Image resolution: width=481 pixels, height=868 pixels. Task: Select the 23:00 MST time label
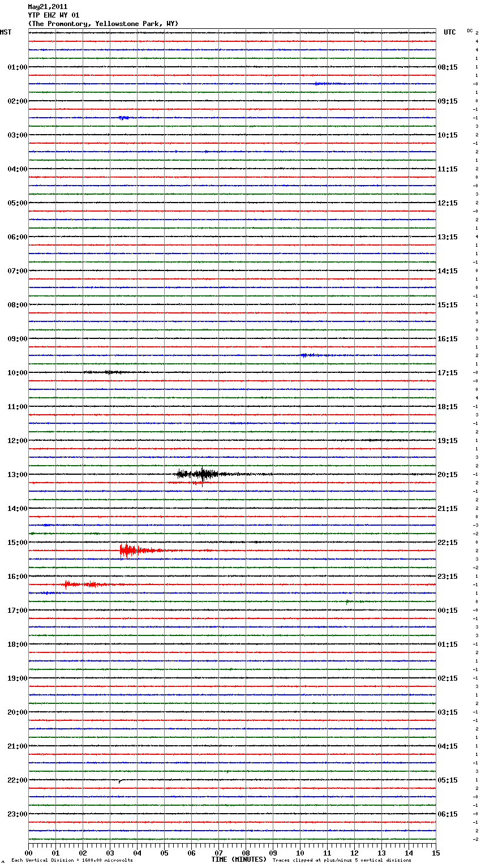pos(18,814)
